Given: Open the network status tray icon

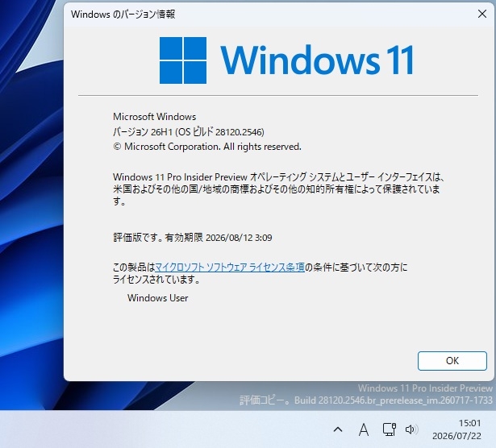Looking at the screenshot, I should 389,429.
